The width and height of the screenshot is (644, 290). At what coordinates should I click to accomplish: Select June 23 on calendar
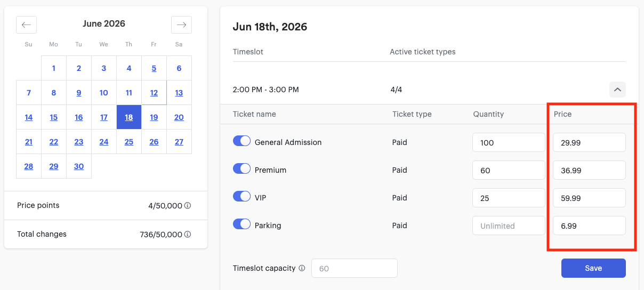(x=79, y=142)
